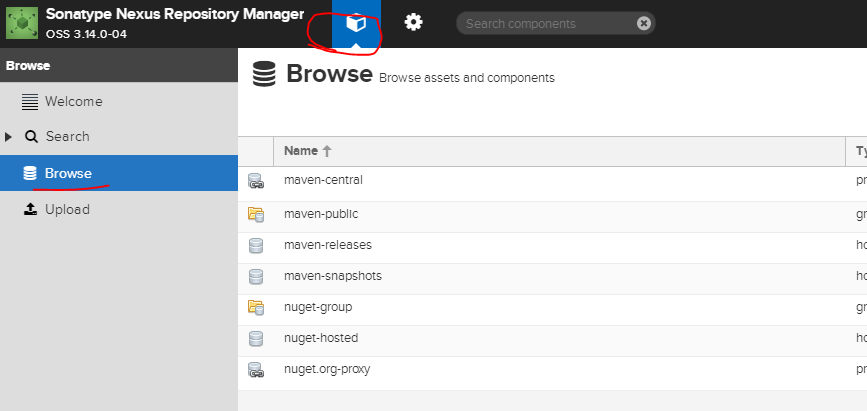Screen dimensions: 867x411
Task: Click the Upload icon in sidebar
Action: 30,209
